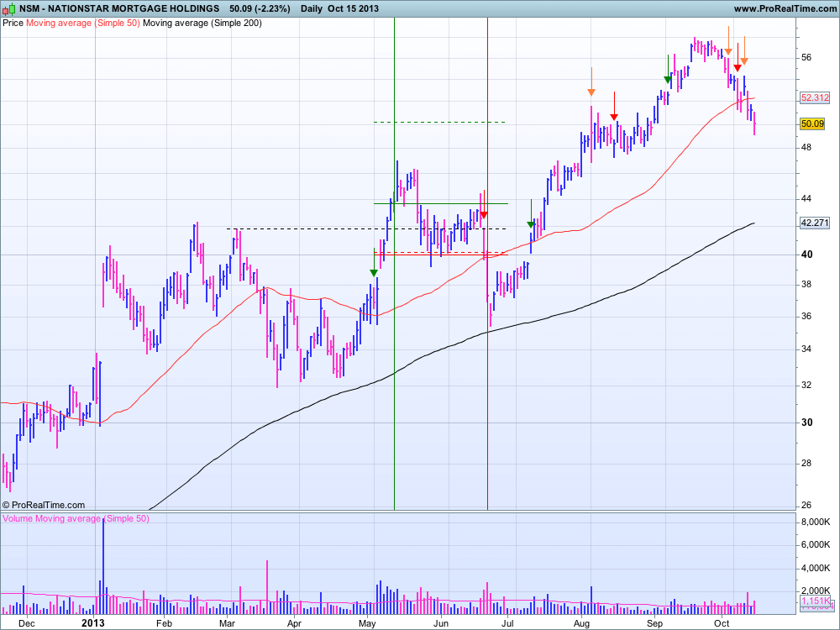
Task: Click the 48 price axis label
Action: [x=806, y=147]
